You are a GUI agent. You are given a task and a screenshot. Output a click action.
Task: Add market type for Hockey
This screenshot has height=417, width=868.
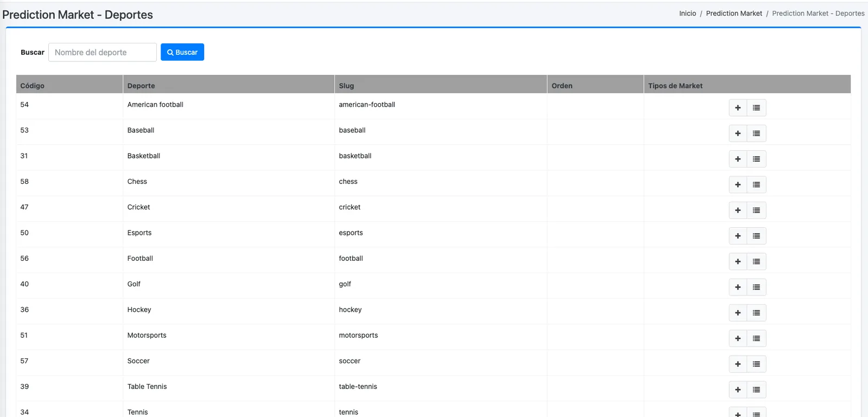coord(738,313)
